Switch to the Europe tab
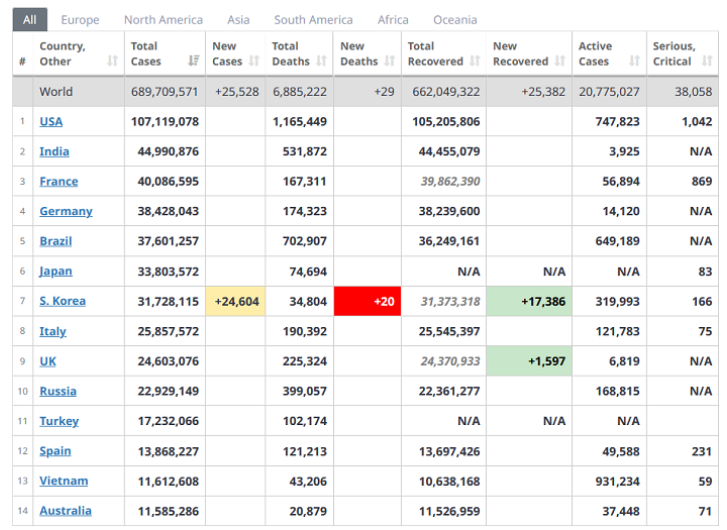 coord(80,19)
